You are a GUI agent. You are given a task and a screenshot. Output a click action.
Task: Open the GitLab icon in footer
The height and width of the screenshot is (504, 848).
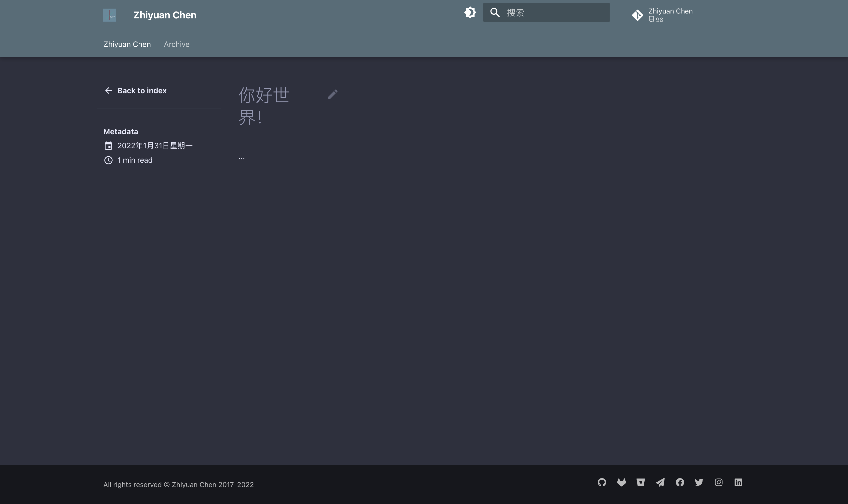(621, 482)
